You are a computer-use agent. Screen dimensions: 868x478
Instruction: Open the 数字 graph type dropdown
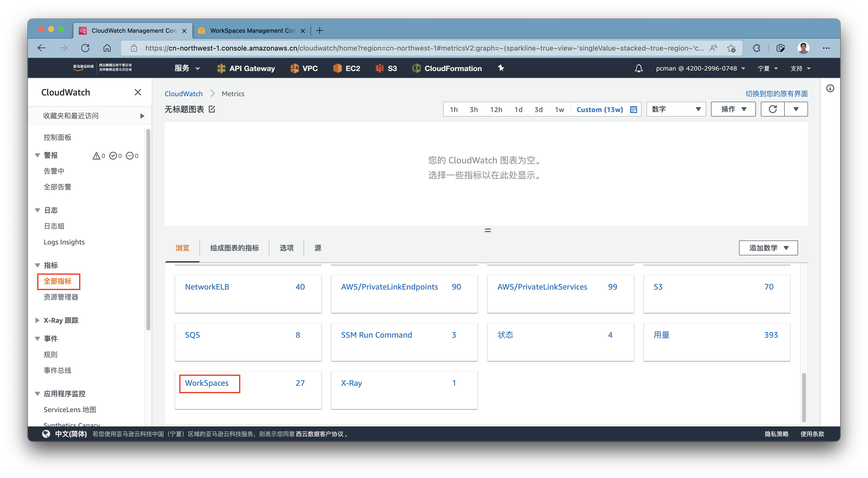[676, 109]
